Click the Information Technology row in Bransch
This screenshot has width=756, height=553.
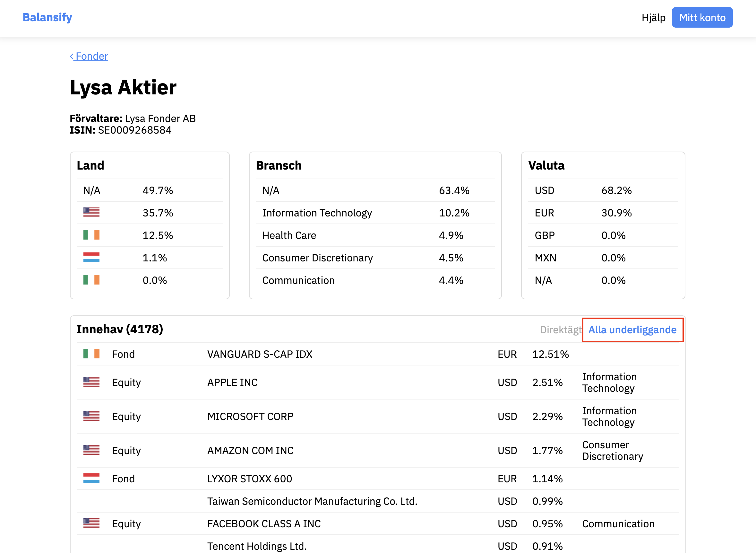317,213
